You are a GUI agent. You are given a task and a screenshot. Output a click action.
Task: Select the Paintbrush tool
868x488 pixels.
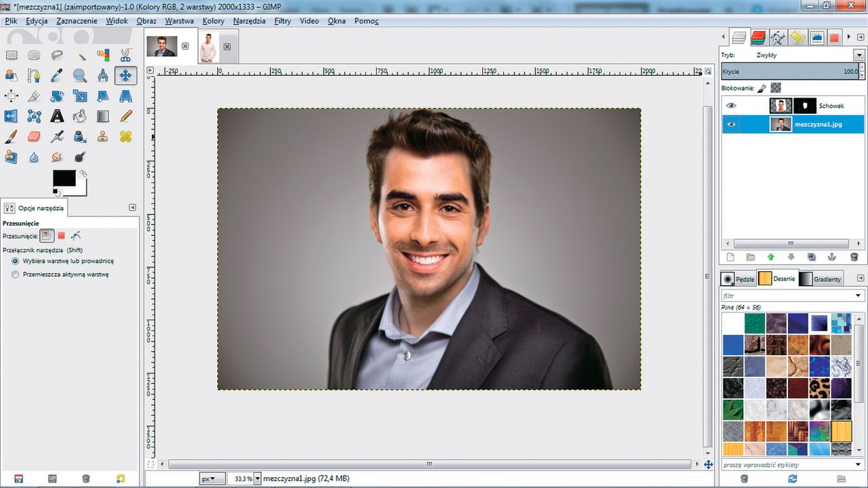pyautogui.click(x=12, y=136)
